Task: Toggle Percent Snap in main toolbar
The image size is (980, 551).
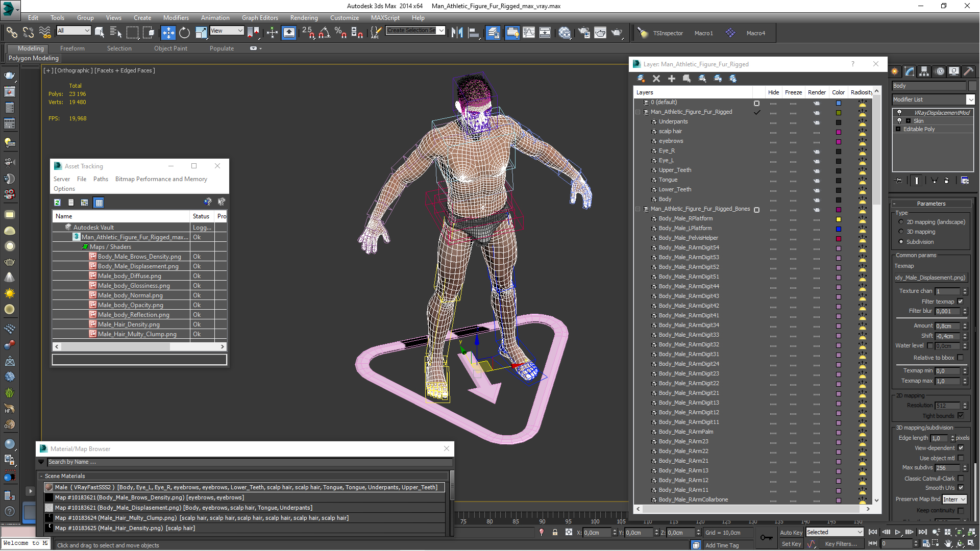Action: coord(340,33)
